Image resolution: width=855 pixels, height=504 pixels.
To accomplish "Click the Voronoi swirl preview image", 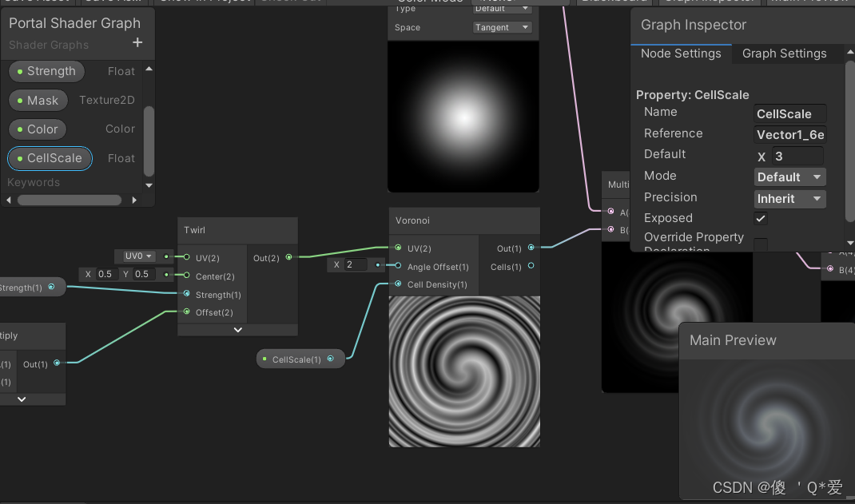I will (464, 371).
